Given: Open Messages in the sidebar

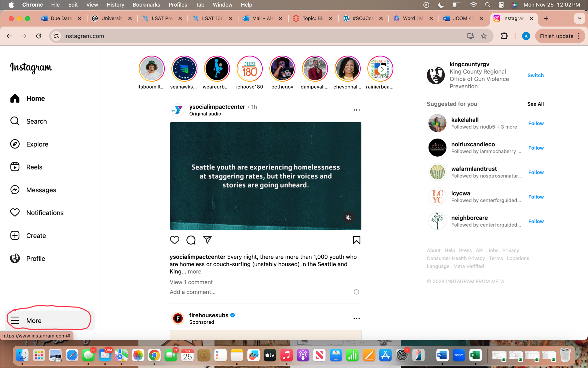Looking at the screenshot, I should click(33, 190).
